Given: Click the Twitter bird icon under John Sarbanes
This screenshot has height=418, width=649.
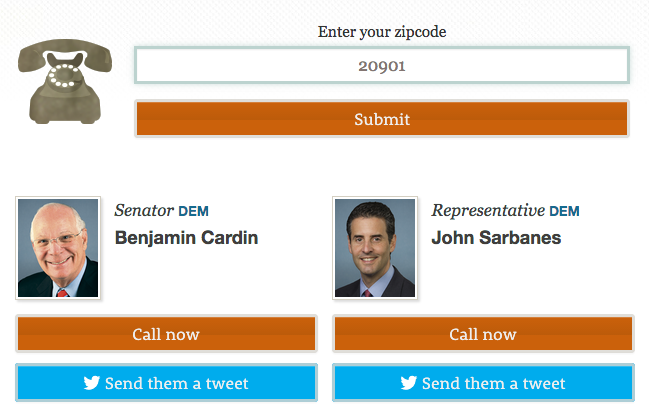Looking at the screenshot, I should click(x=408, y=383).
